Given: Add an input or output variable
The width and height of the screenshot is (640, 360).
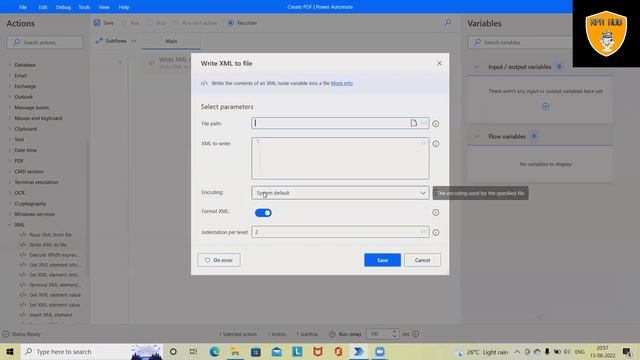Looking at the screenshot, I should [x=545, y=107].
